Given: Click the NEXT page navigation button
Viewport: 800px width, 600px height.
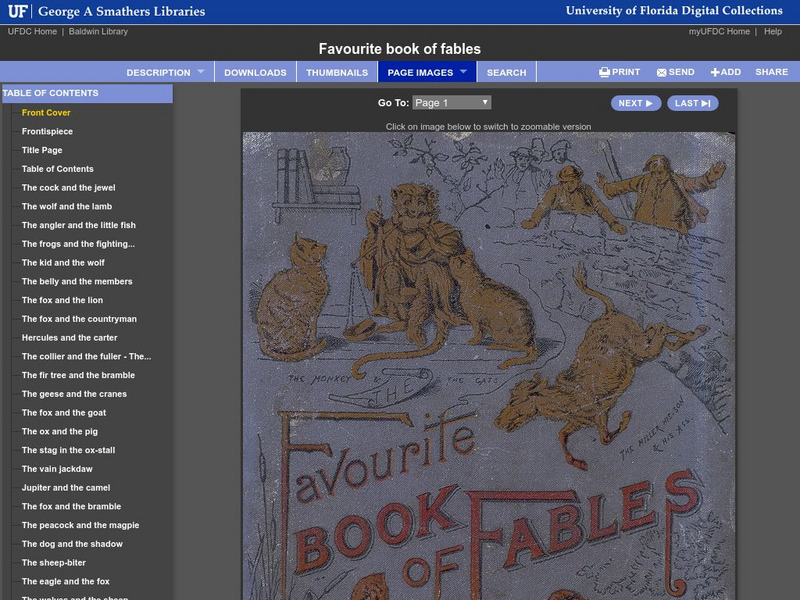Looking at the screenshot, I should pyautogui.click(x=634, y=104).
